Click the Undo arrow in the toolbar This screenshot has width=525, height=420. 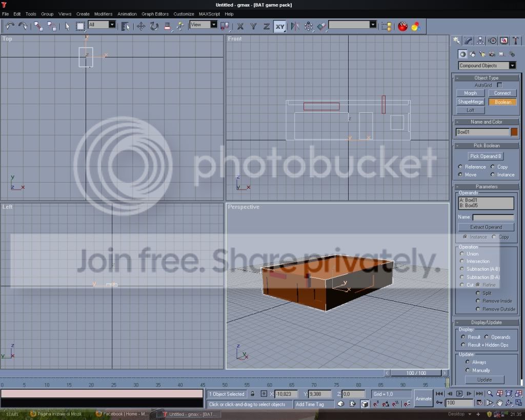(10, 26)
